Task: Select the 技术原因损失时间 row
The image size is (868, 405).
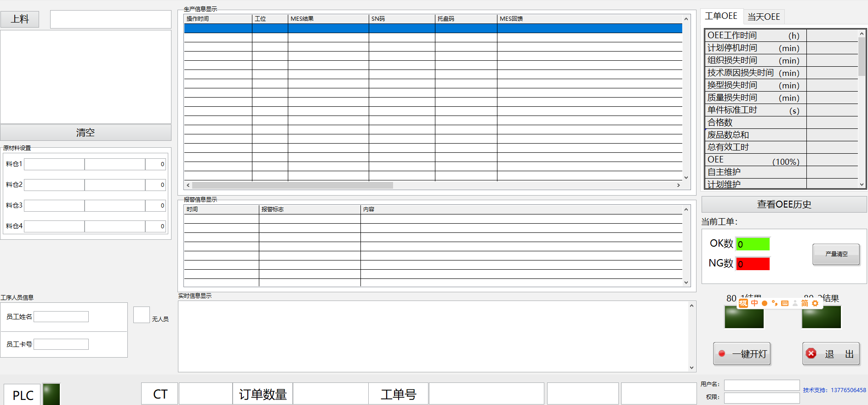Action: pyautogui.click(x=782, y=73)
